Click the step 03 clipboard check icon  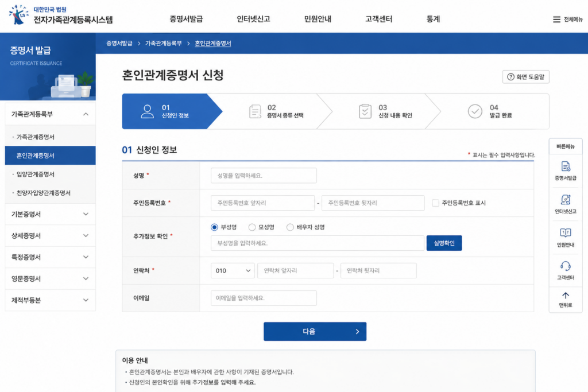point(365,111)
